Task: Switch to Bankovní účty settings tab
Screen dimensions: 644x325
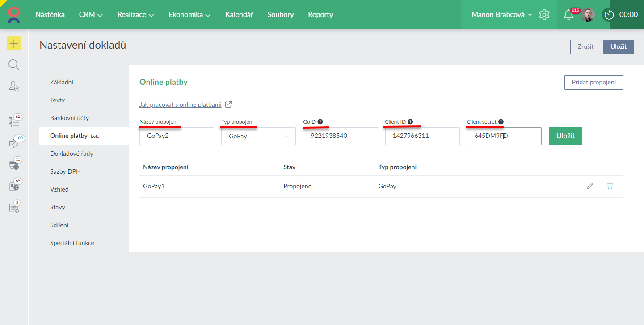Action: click(x=69, y=118)
